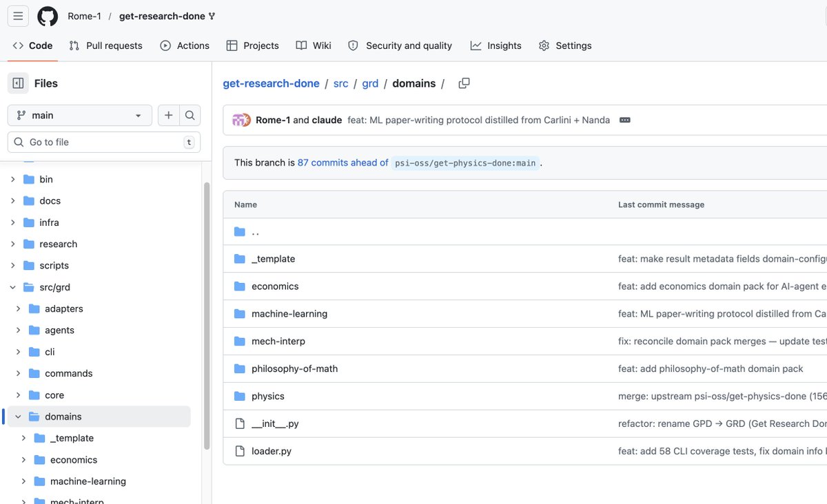Open physics folder in file list
The height and width of the screenshot is (504, 827).
[x=268, y=397]
